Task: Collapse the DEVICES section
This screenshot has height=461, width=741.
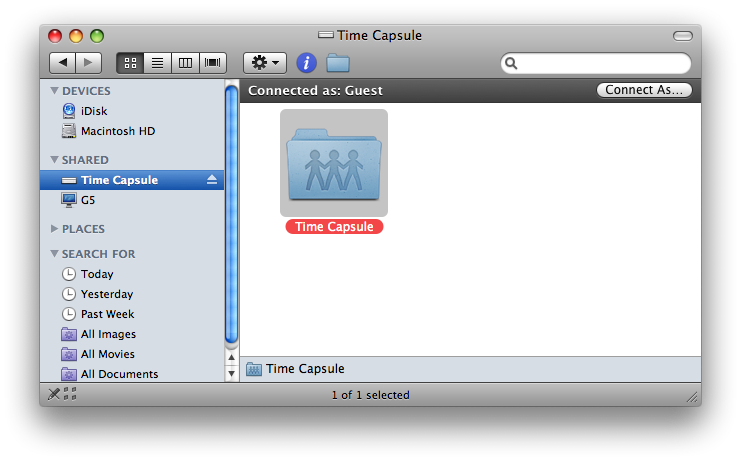Action: pos(54,90)
